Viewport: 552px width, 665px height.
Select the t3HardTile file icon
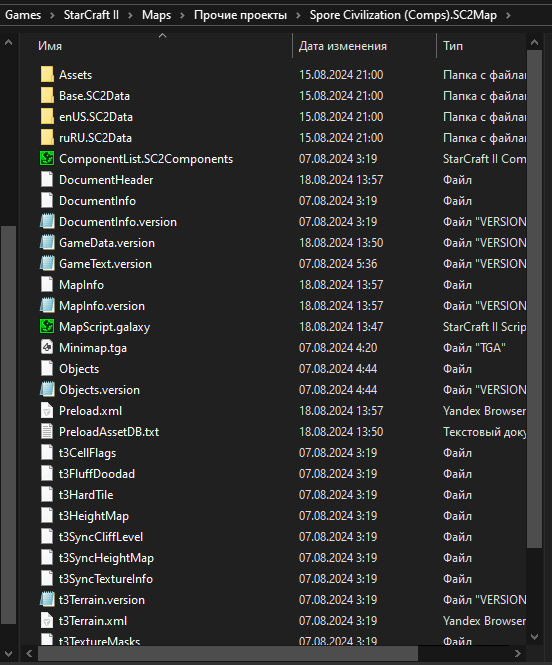click(x=47, y=495)
